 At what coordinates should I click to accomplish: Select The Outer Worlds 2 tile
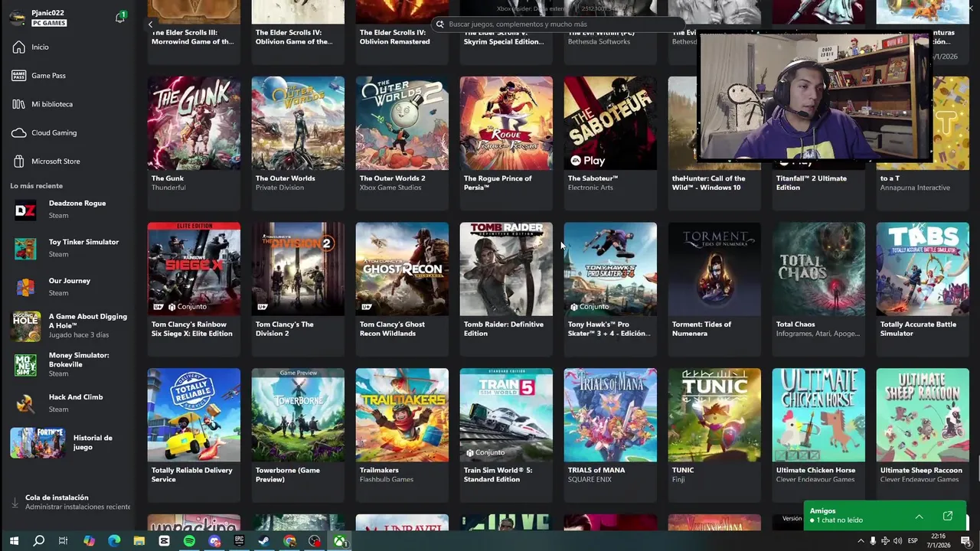pos(402,142)
